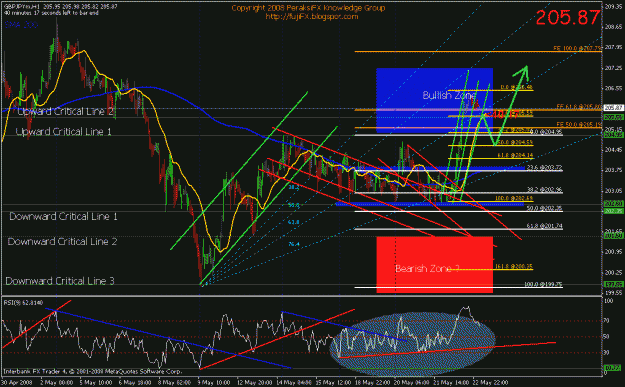Image resolution: width=625 pixels, height=387 pixels.
Task: Click the 'FE 100.0' expansion level label
Action: click(x=577, y=48)
